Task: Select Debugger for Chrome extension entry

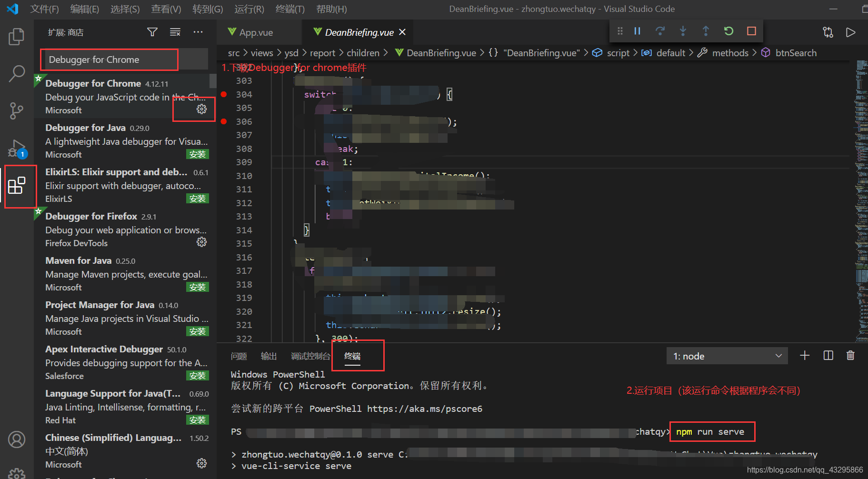Action: tap(125, 96)
